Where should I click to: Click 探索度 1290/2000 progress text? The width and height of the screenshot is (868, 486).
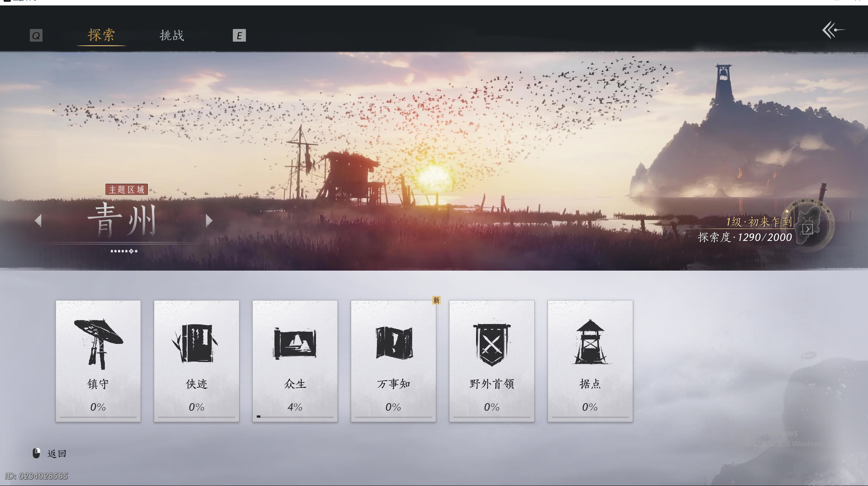click(745, 237)
